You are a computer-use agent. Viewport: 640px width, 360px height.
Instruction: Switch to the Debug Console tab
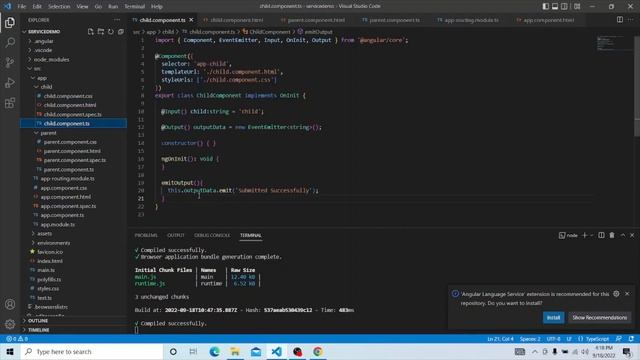tap(212, 235)
